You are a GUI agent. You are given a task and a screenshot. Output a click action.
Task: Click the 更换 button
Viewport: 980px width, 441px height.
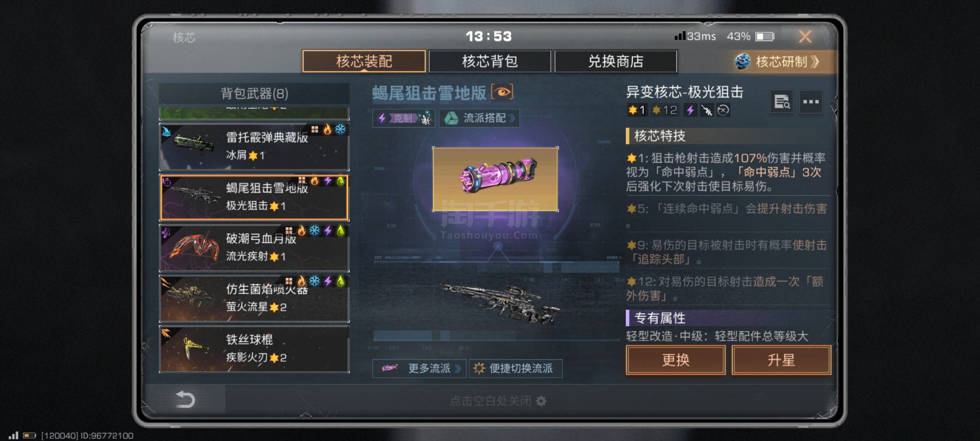(676, 360)
